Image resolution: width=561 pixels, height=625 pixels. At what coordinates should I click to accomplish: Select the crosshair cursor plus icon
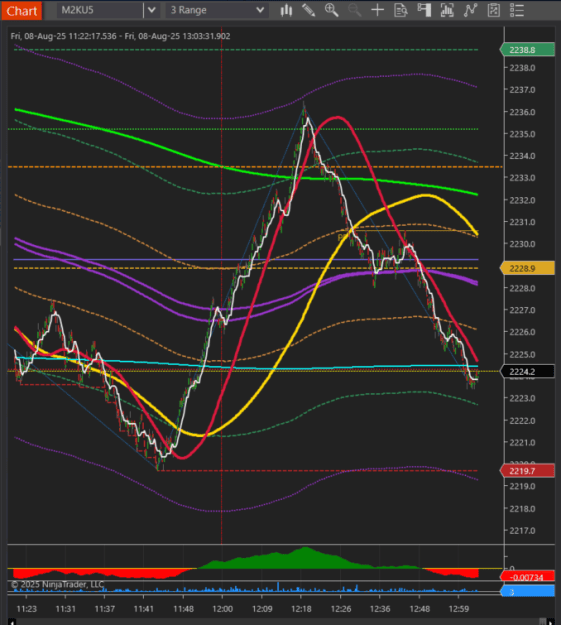(x=377, y=10)
